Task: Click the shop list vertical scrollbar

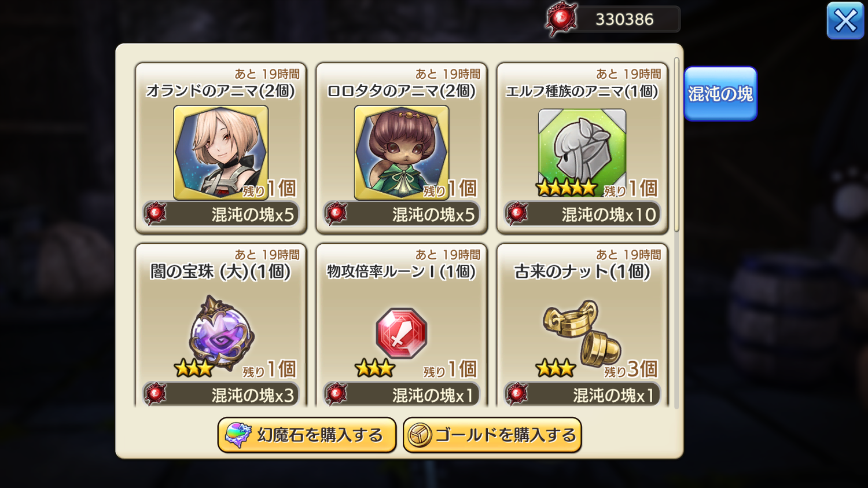Action: point(676,145)
